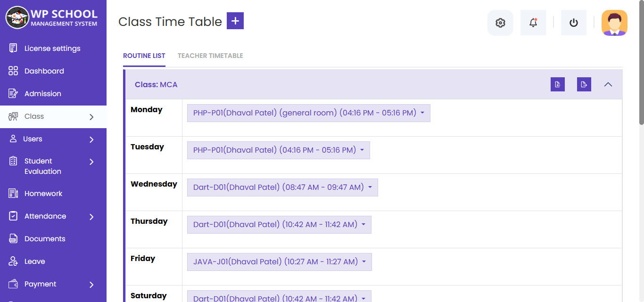
Task: Open Monday PHP-P01 routine dropdown
Action: [x=309, y=113]
